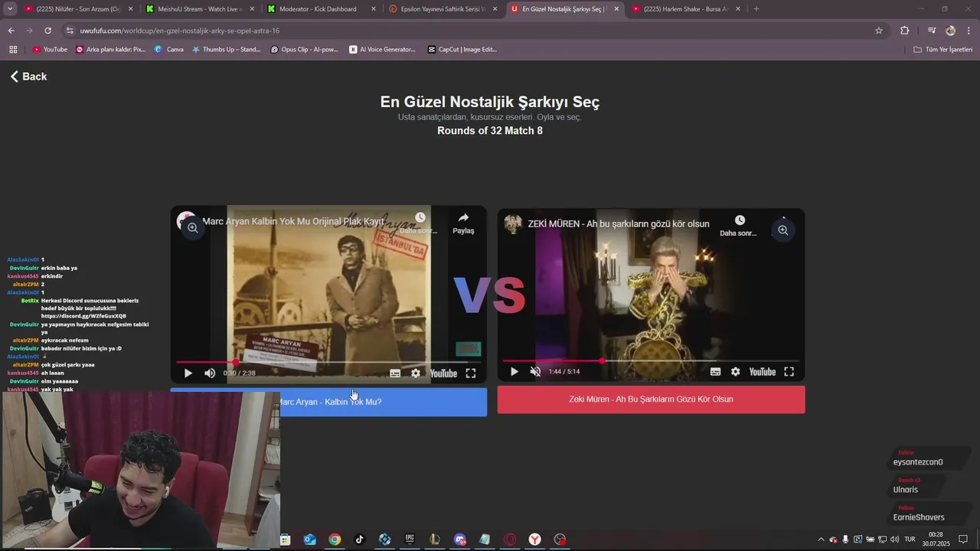This screenshot has height=551, width=980.
Task: Switch to MeishuU Stream Kick tab
Action: tap(199, 9)
